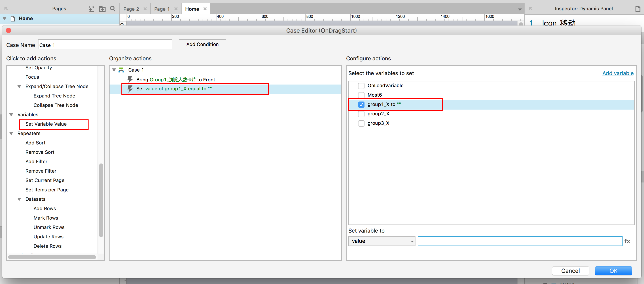644x284 pixels.
Task: Click the fx formula button
Action: (627, 241)
